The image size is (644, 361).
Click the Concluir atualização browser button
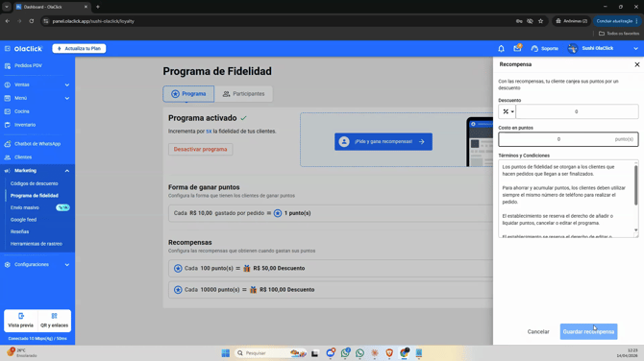[617, 21]
